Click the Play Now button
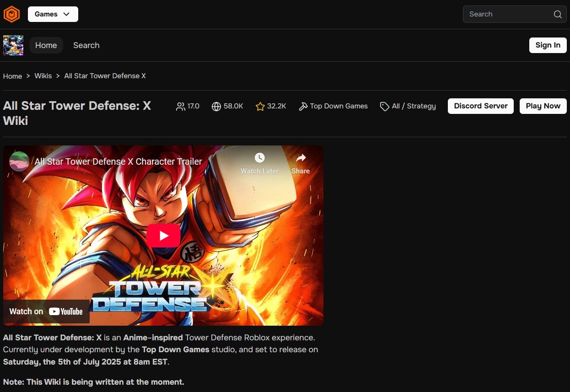 [543, 106]
